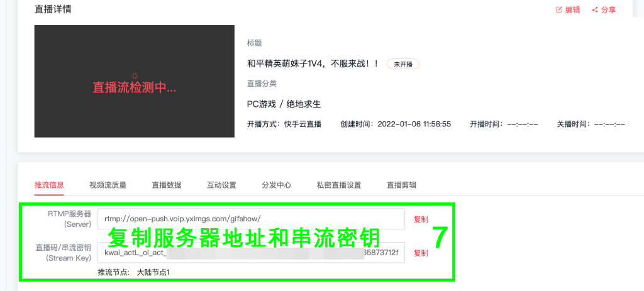Select the 直播剪辑 tab

tap(402, 185)
